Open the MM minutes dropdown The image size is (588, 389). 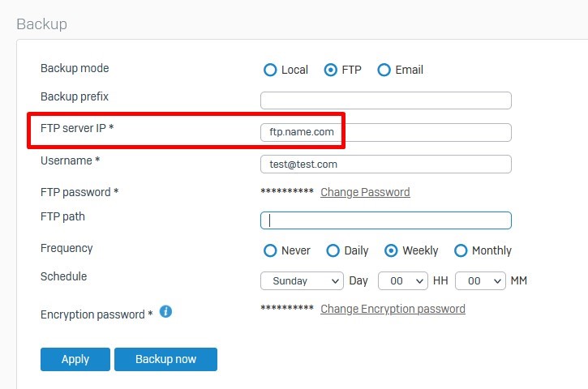pos(480,280)
